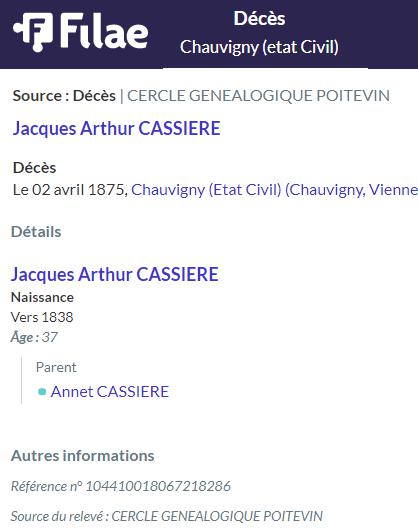Screen dimensions: 418x530
Task: Click the Vers 1838 birth year
Action: pos(42,317)
